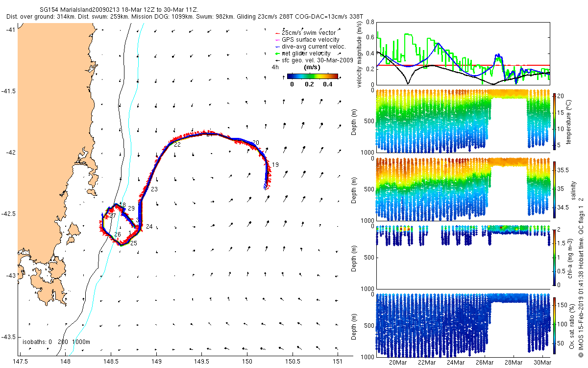Click the chl-a colorbar
This screenshot has height=368, width=588.
555,257
